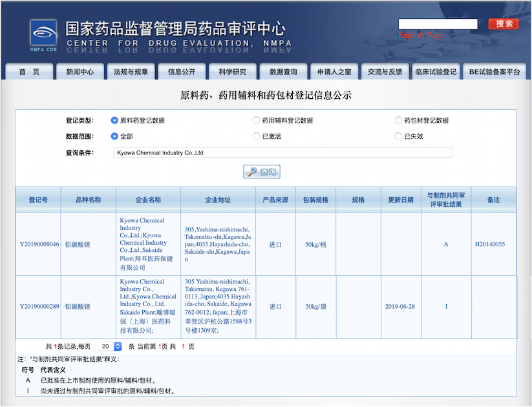Screen dimensions: 532x407
Task: Open the 首页 navigation tab
Action: [29, 72]
